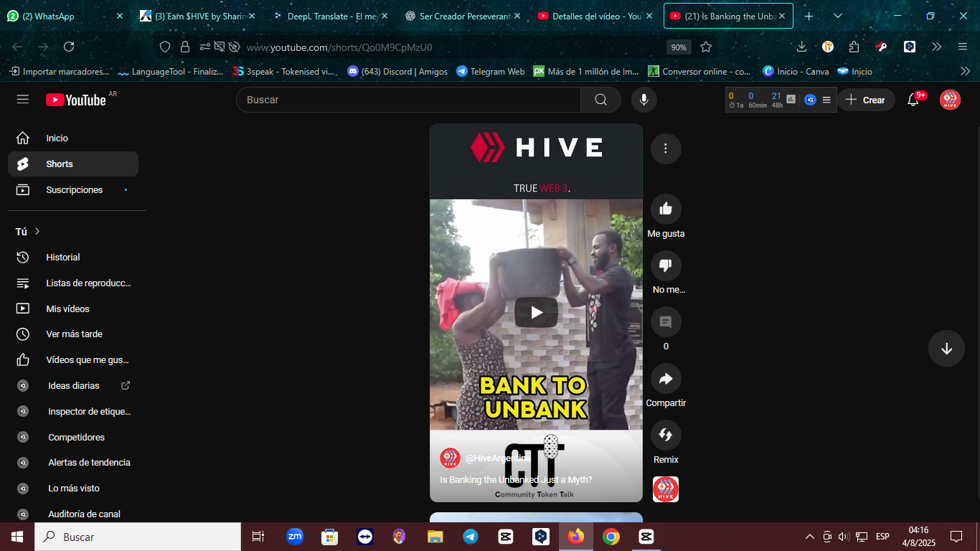The image size is (980, 551).
Task: Switch to Earn $HIVE by Sharing tab
Action: pyautogui.click(x=197, y=16)
